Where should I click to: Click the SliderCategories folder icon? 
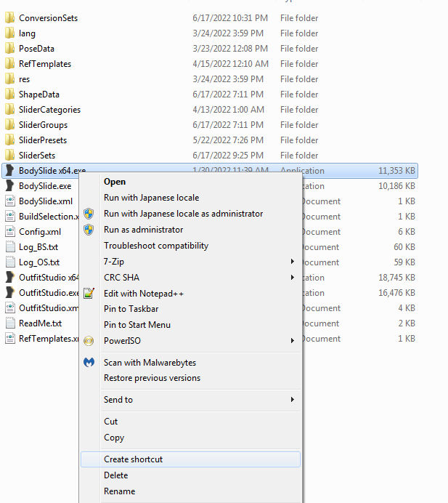point(10,109)
